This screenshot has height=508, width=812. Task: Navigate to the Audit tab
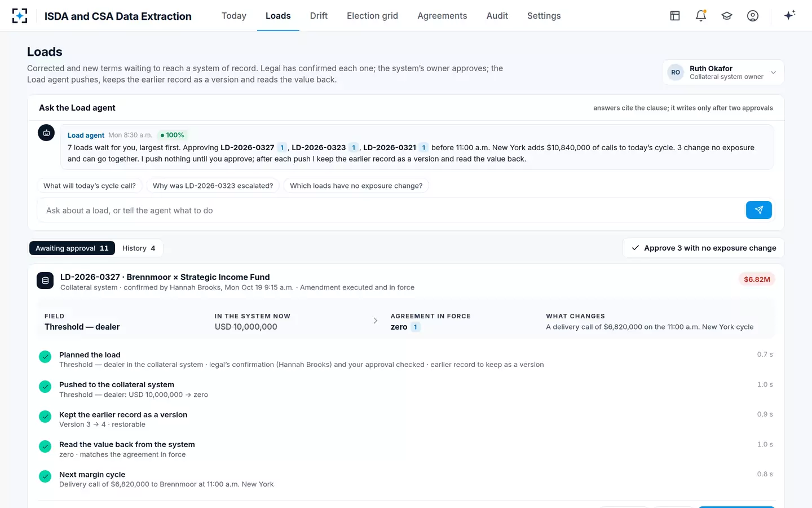point(497,16)
